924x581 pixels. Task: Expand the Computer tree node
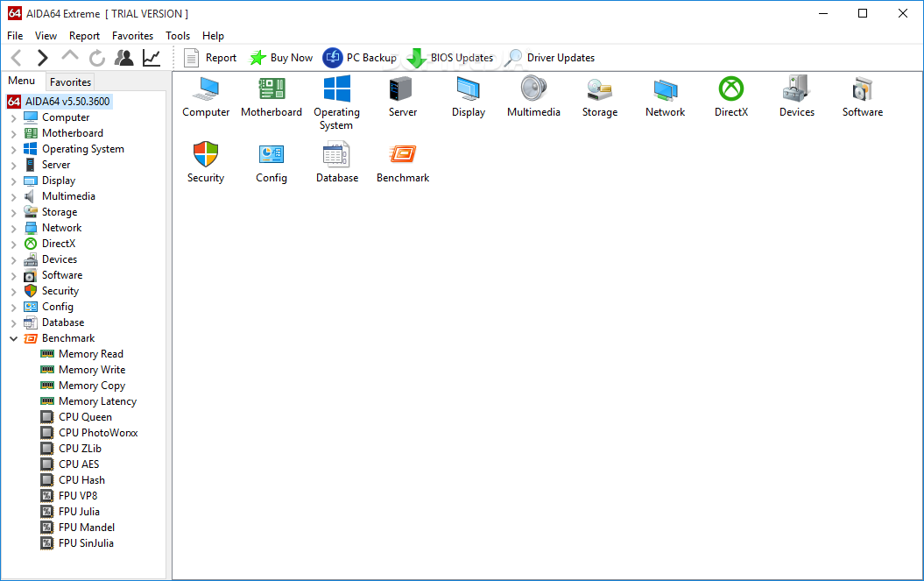pos(13,118)
